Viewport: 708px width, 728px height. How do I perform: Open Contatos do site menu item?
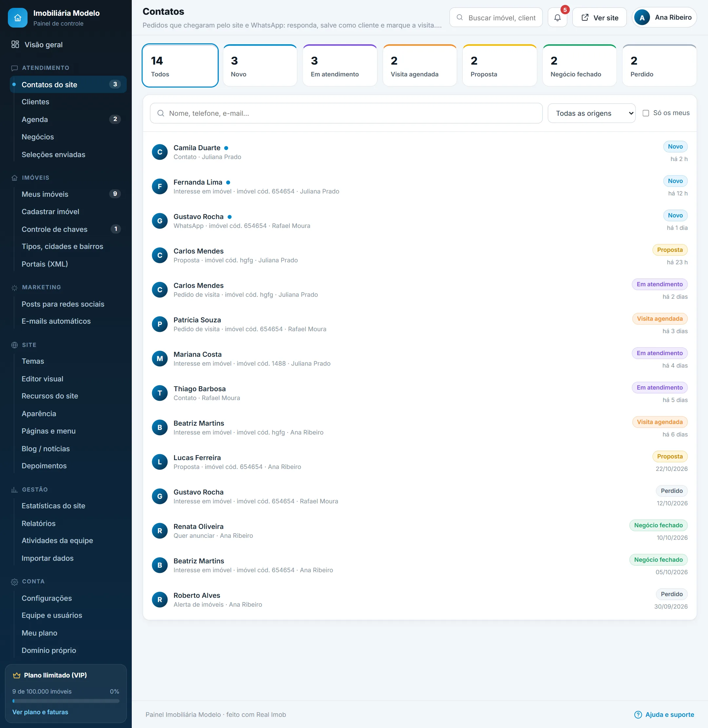(69, 85)
